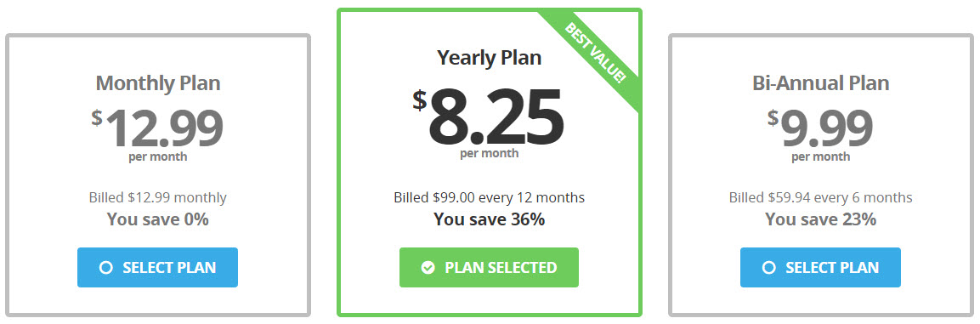This screenshot has height=324, width=980.
Task: Click 'Billed $99.00 every 12 months' text
Action: click(x=490, y=197)
